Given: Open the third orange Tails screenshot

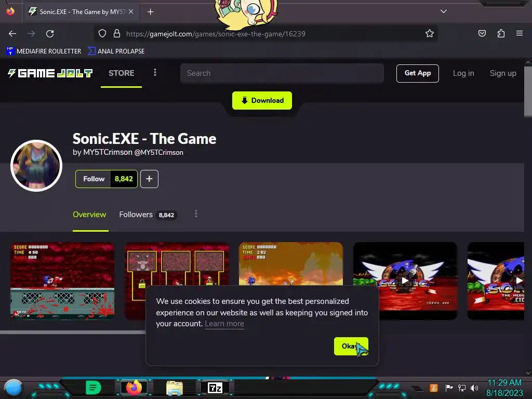Looking at the screenshot, I should (291, 263).
